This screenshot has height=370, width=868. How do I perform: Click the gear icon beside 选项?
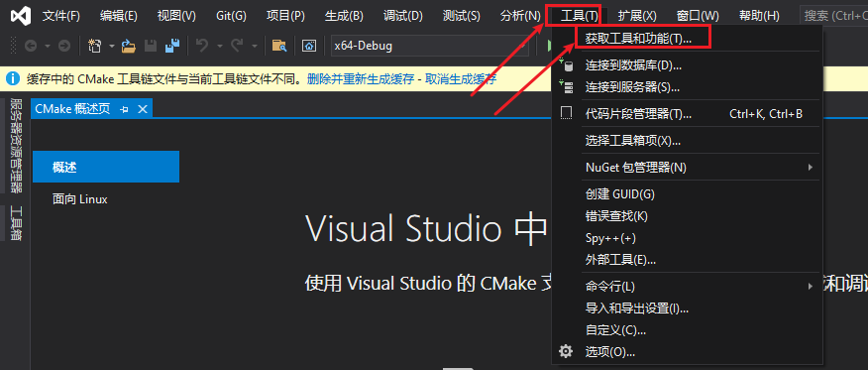566,351
